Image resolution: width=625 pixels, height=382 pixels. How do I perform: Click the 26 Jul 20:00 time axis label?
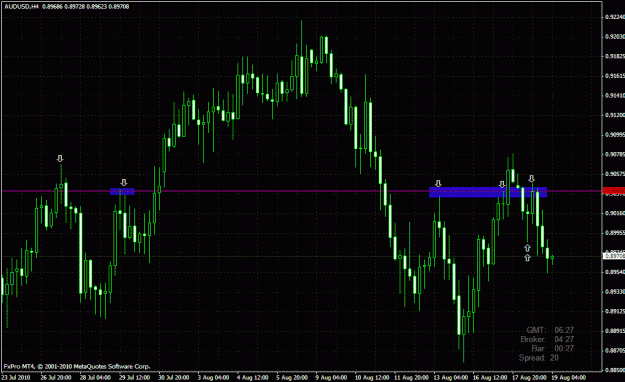tap(56, 377)
